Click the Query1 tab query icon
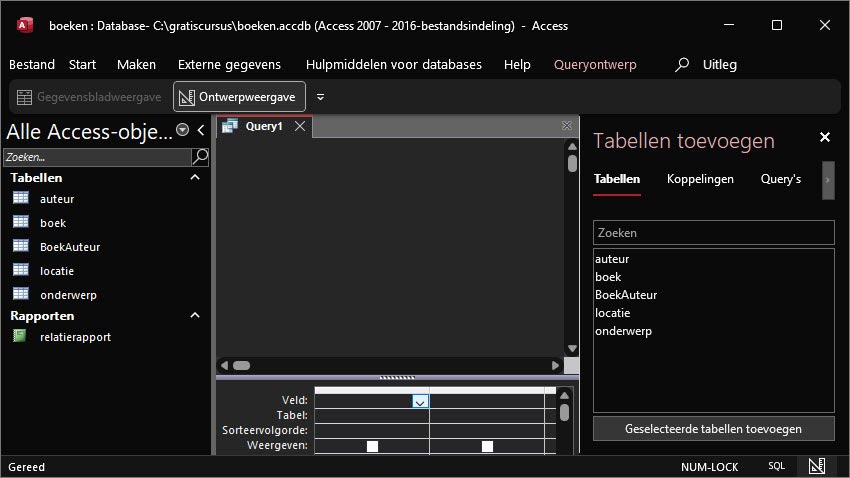 click(230, 126)
